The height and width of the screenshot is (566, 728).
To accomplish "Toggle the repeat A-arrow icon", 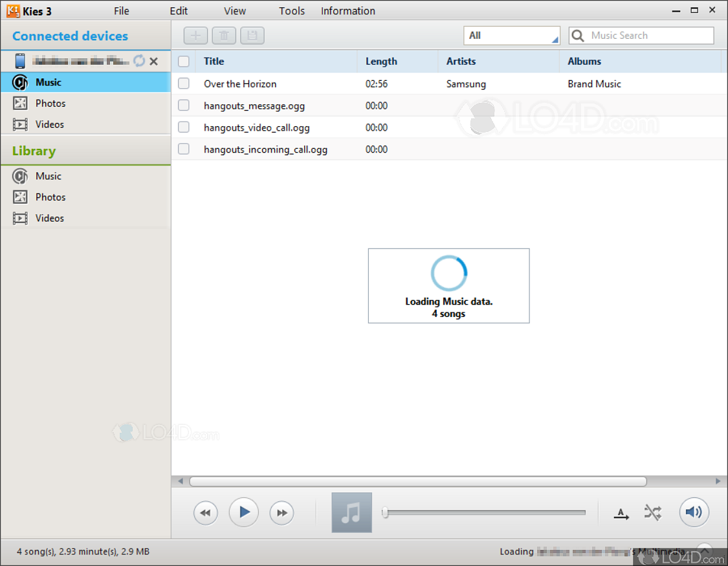I will (x=621, y=513).
